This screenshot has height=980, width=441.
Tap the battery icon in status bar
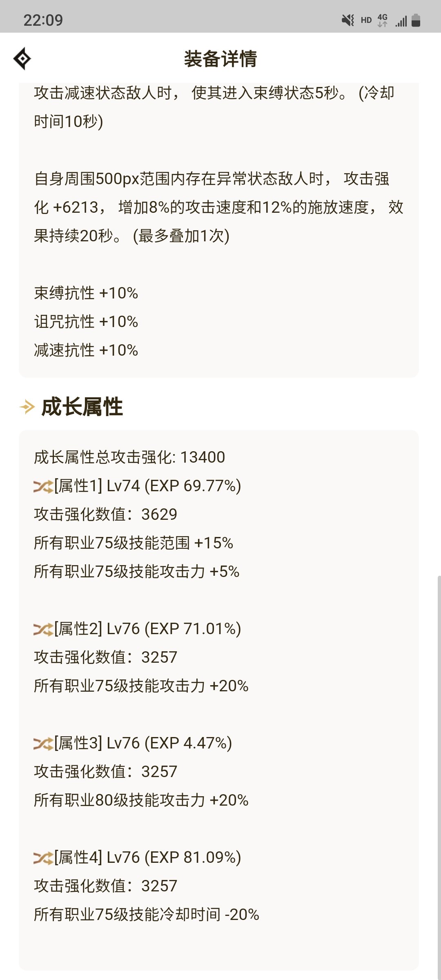pos(416,20)
